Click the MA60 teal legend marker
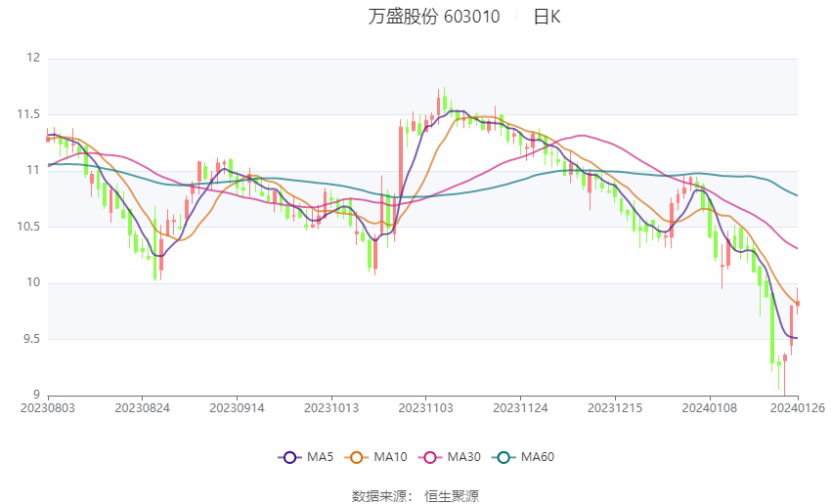 coord(503,457)
